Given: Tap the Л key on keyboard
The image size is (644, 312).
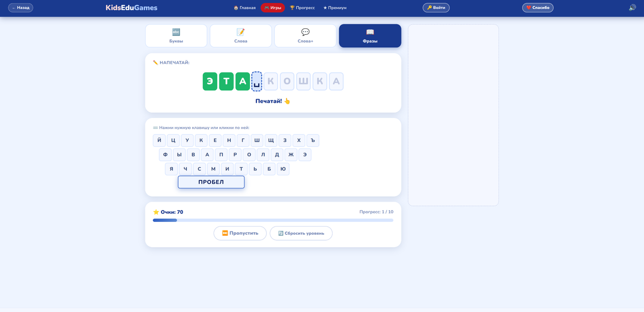Looking at the screenshot, I should click(263, 155).
